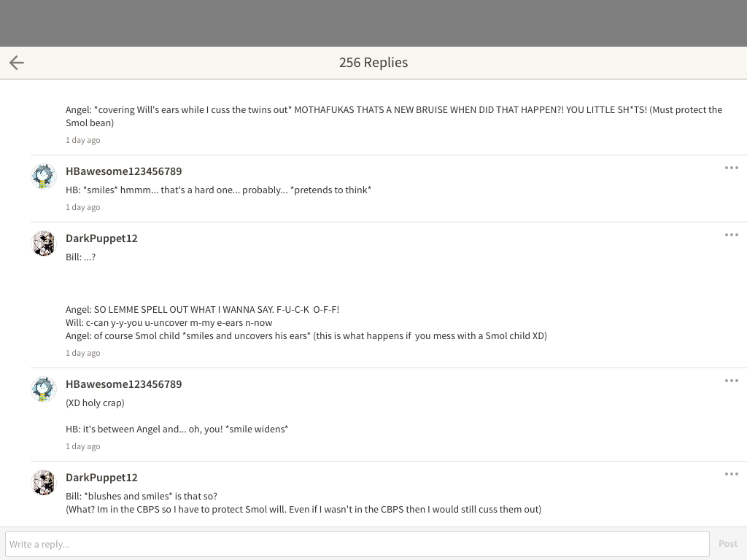Open HBawesome123456789 profile from "pretends to think" reply
Image resolution: width=747 pixels, height=560 pixels.
click(x=124, y=171)
